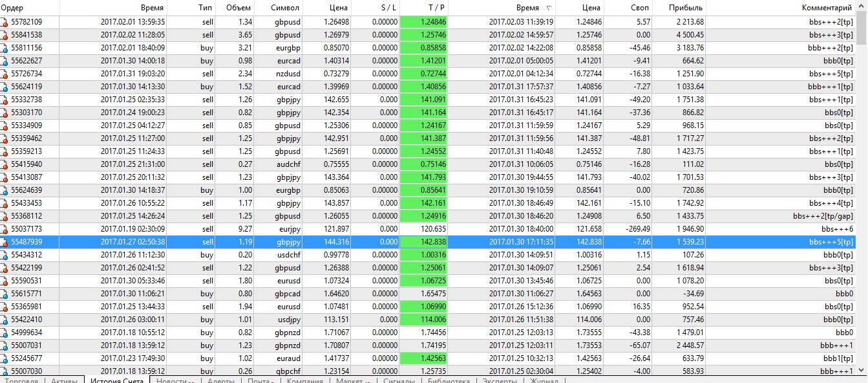Image resolution: width=868 pixels, height=383 pixels.
Task: Open the Новости tab
Action: [175, 380]
